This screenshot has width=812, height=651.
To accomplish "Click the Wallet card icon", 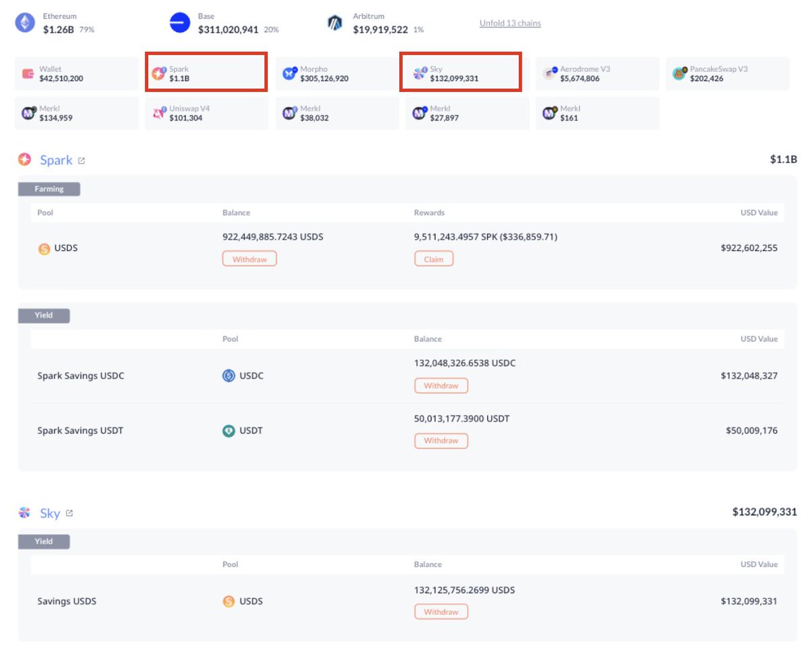I will coord(28,74).
